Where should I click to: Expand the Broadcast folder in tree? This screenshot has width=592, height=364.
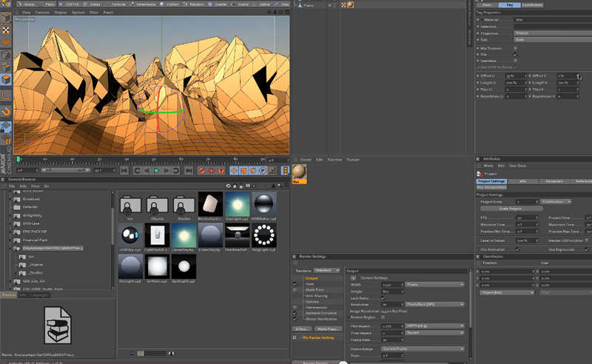10,199
